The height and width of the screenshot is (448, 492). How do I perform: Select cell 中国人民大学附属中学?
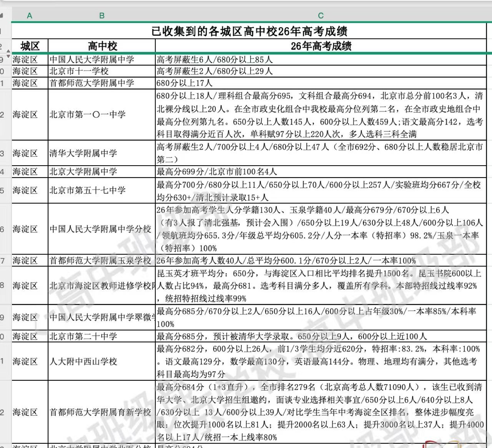pos(102,60)
